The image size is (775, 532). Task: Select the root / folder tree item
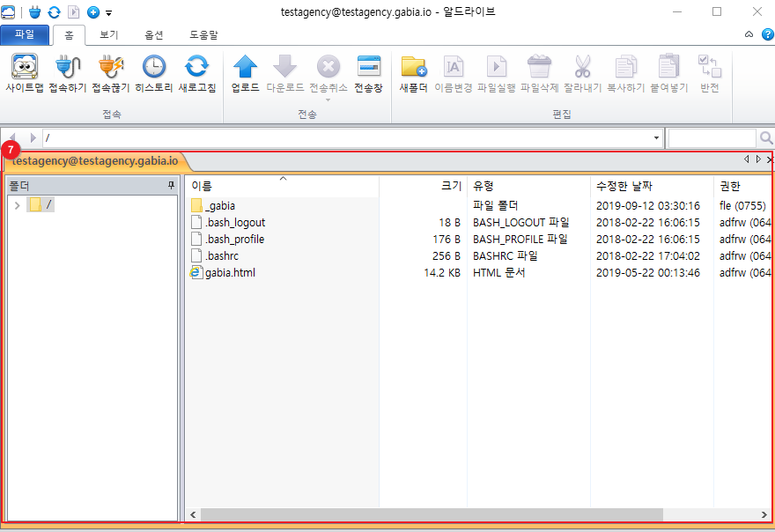[41, 204]
